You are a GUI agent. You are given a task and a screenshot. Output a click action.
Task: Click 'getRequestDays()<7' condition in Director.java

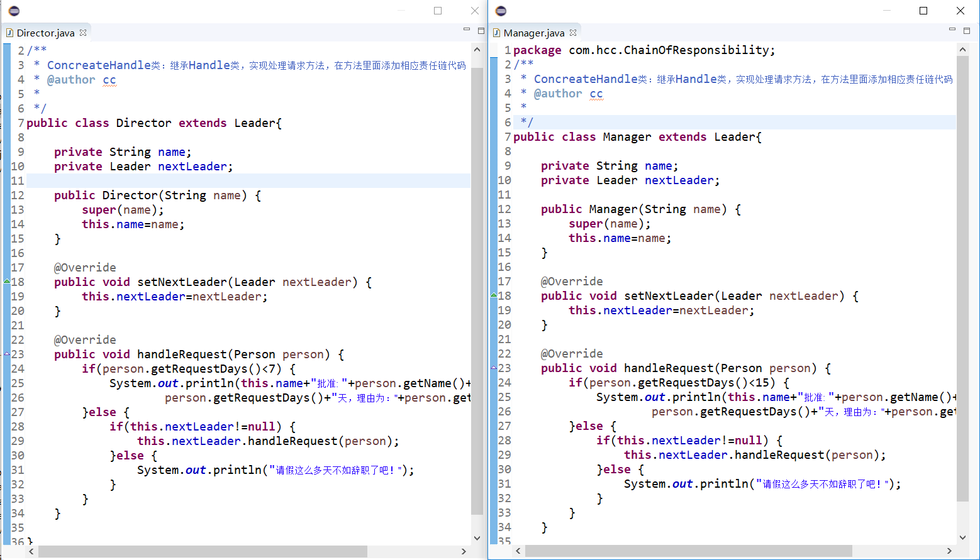pyautogui.click(x=214, y=369)
